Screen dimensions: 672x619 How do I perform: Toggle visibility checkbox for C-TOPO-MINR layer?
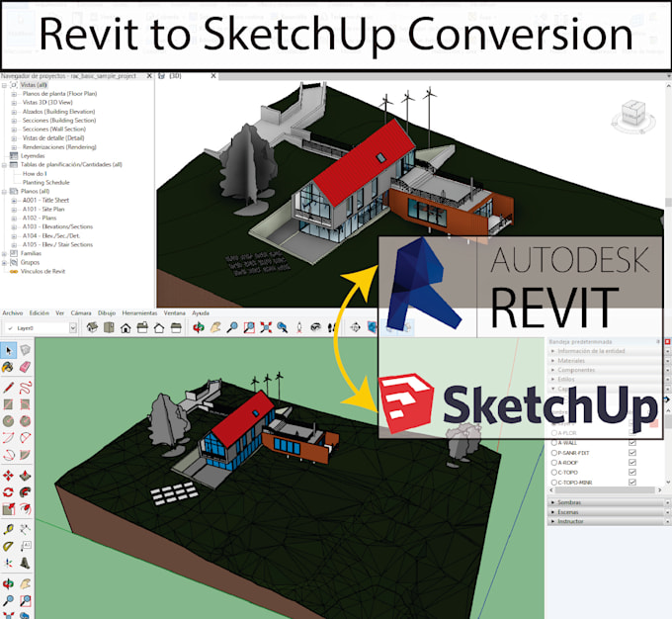[632, 482]
